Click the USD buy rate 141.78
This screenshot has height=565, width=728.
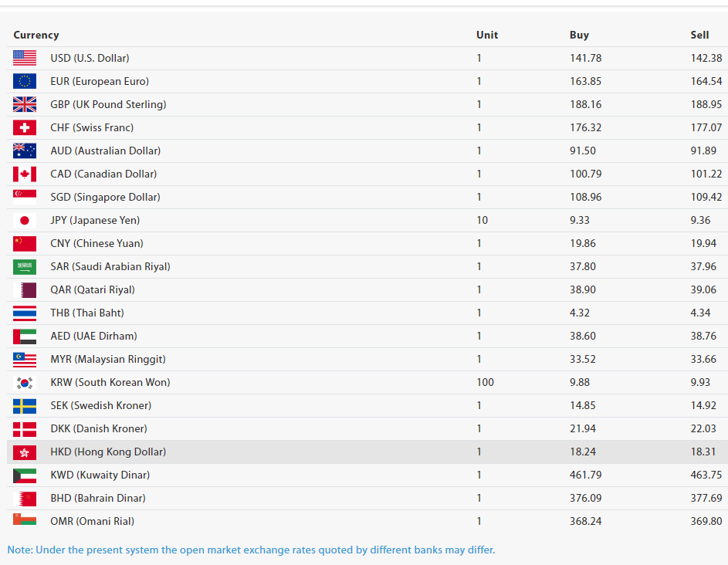click(585, 58)
